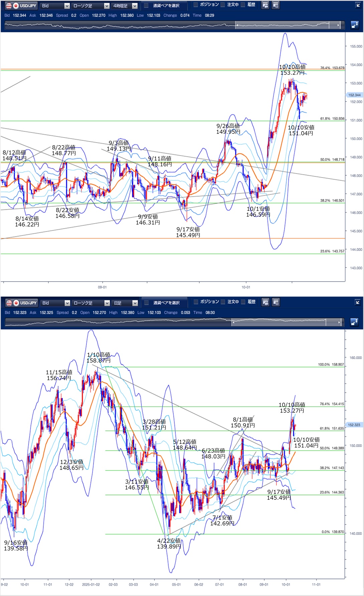Screen dimensions: 364x596
Task: Click the collapse arrow icon at the daily chart's right corner
Action: pos(357,302)
